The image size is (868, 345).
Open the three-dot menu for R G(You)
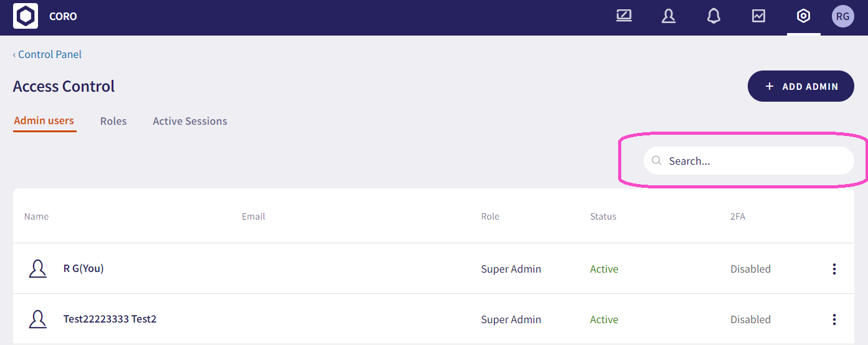[x=834, y=269]
